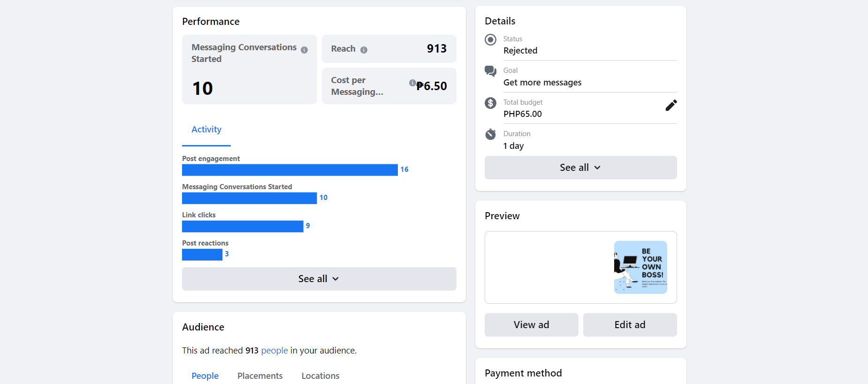
Task: Expand See all under Details
Action: pos(580,168)
